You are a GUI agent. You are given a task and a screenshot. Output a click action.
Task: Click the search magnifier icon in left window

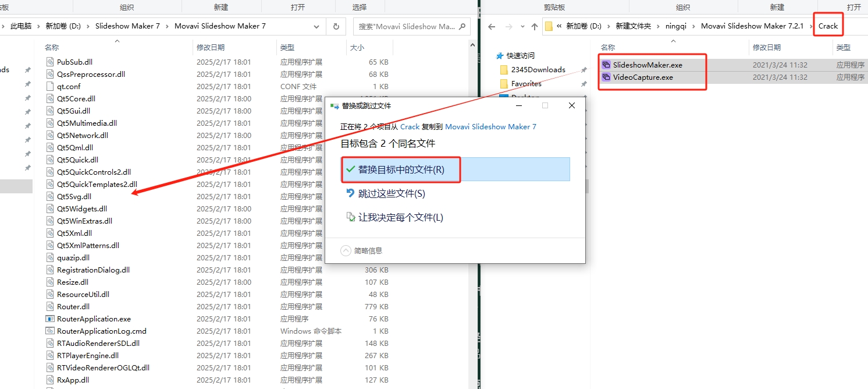click(463, 26)
